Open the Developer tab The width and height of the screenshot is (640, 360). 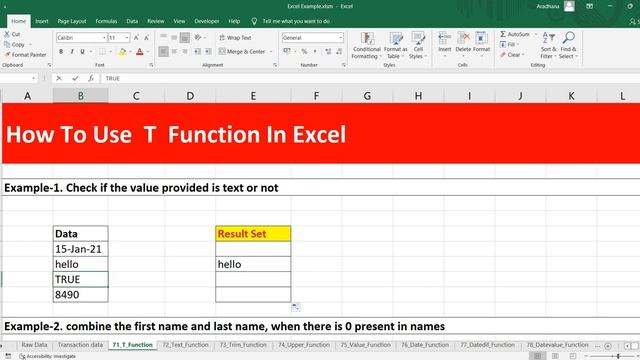207,21
